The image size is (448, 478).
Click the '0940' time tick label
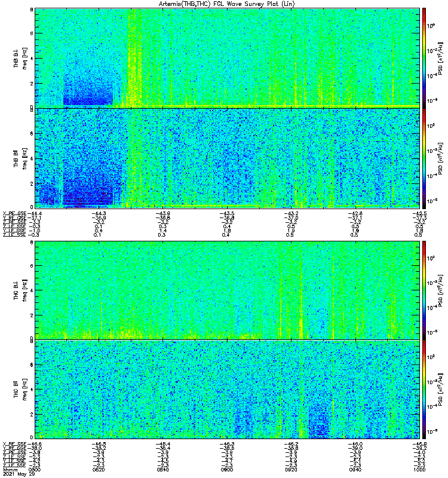355,470
